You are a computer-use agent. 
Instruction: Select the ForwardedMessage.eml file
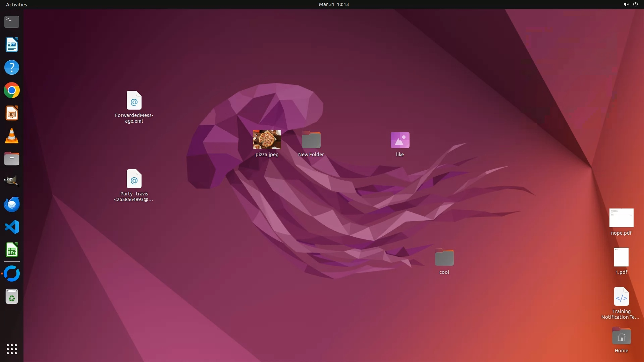(x=134, y=100)
